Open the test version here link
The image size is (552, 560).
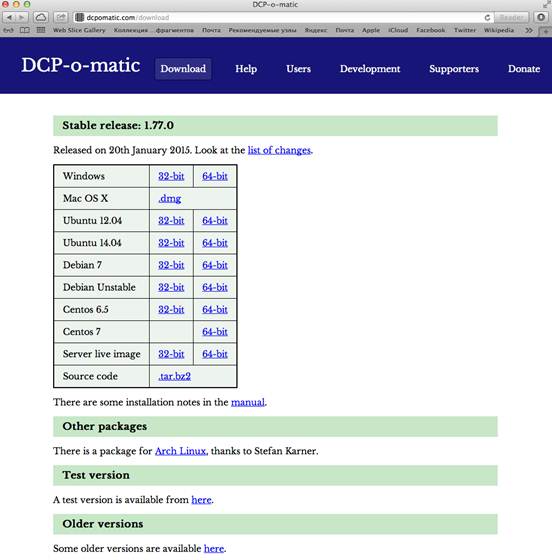201,500
